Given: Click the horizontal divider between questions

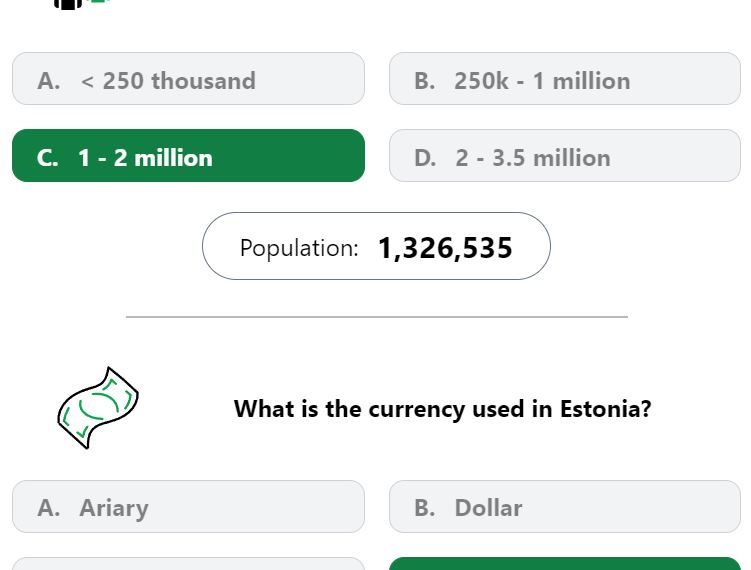Looking at the screenshot, I should (376, 317).
